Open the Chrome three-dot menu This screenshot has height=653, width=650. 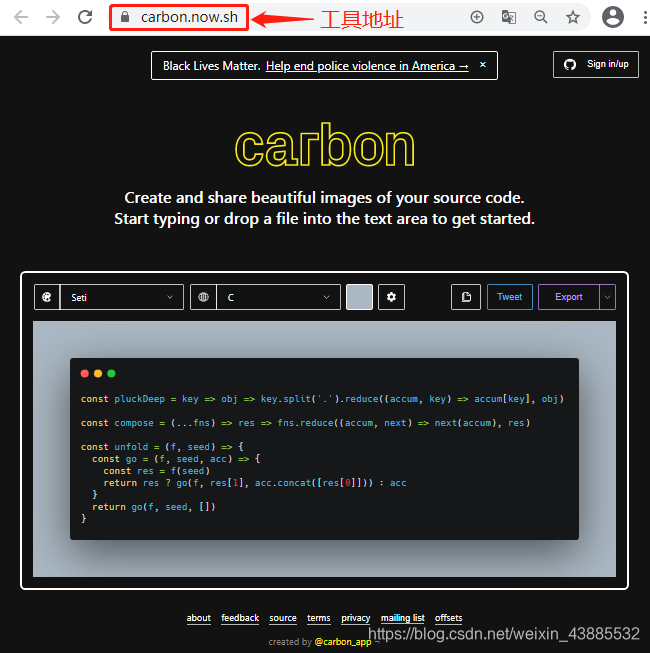coord(645,17)
